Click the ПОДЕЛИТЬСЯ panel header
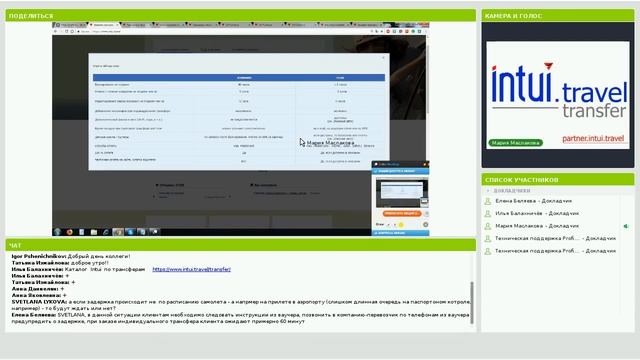Image resolution: width=640 pixels, height=360 pixels. 240,16
